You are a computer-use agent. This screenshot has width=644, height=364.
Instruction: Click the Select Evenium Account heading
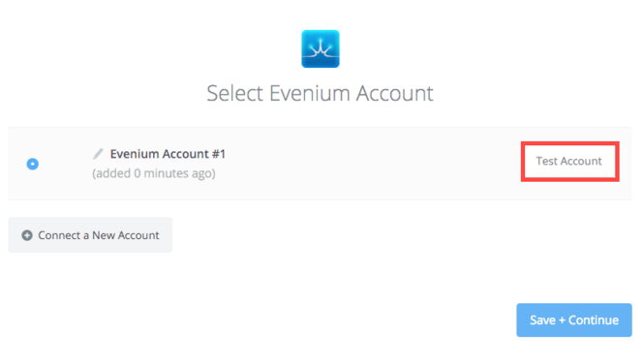320,93
